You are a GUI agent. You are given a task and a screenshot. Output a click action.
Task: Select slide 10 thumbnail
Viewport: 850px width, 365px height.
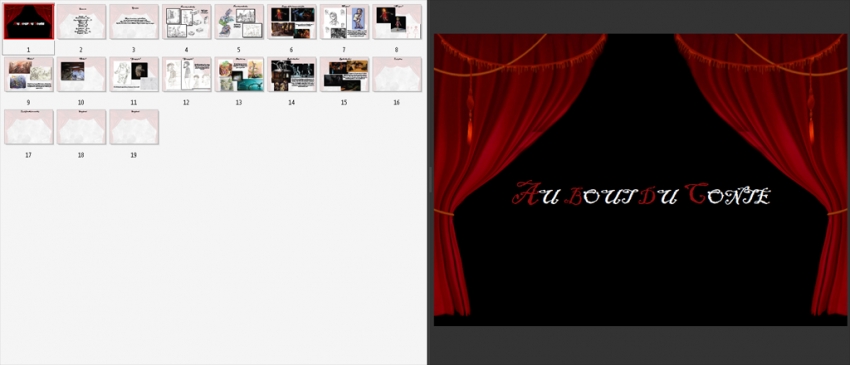(81, 74)
